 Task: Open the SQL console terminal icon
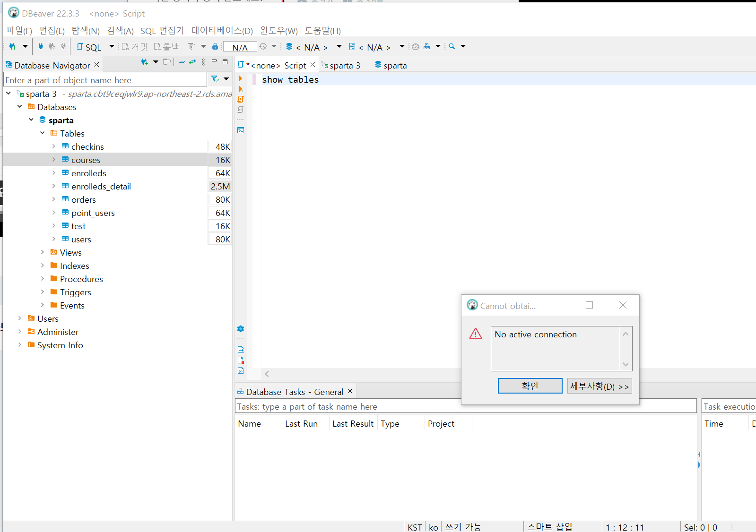pos(241,130)
